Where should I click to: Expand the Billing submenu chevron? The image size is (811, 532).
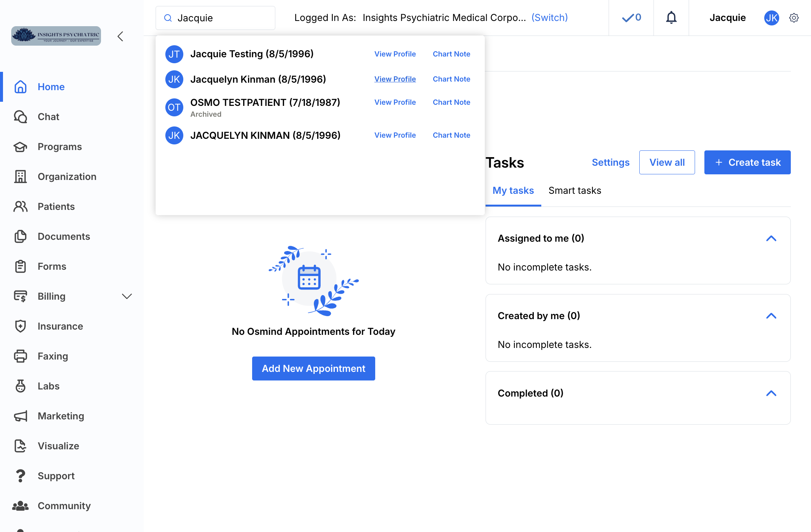coord(127,296)
